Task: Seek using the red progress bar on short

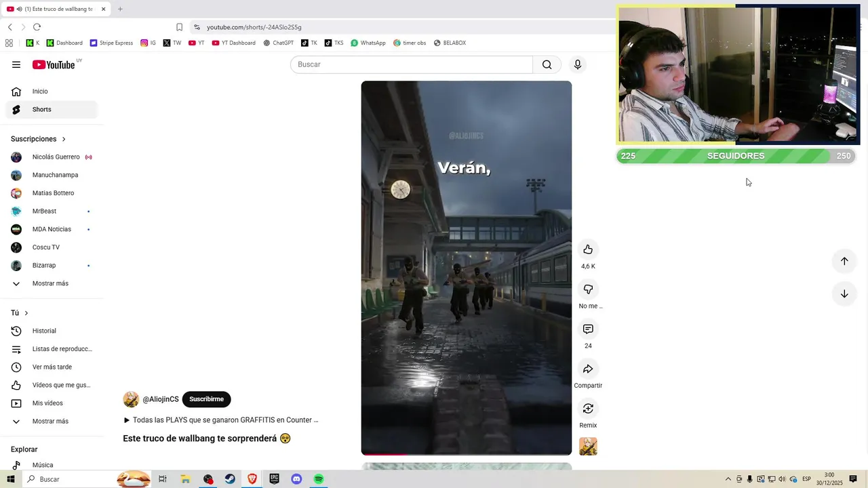Action: coord(467,454)
